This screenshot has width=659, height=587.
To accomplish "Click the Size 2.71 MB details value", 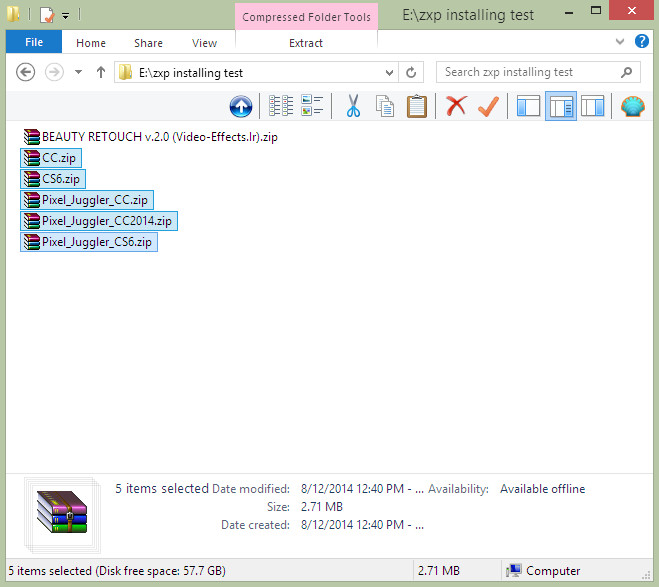I will click(322, 507).
